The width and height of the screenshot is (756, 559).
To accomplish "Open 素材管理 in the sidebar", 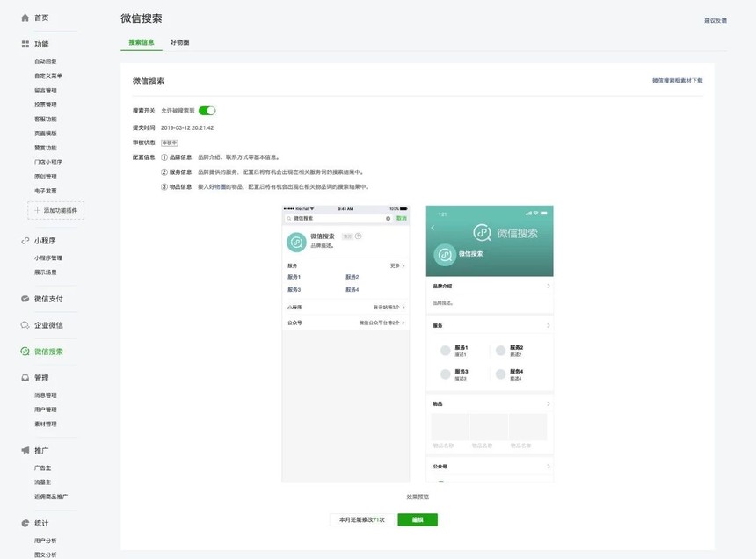I will [46, 424].
